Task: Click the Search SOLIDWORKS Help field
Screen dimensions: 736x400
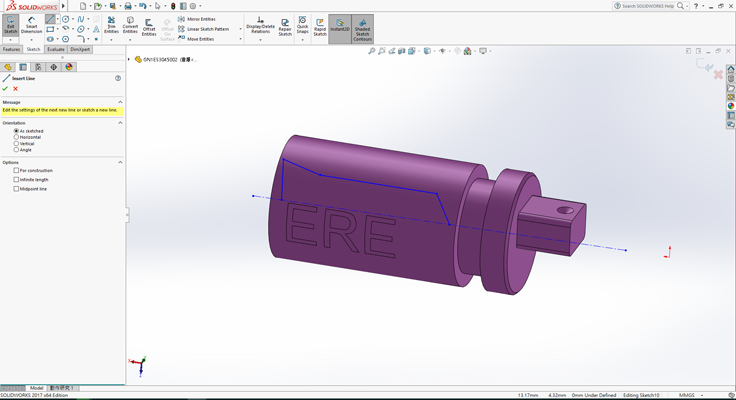Action: pyautogui.click(x=648, y=6)
